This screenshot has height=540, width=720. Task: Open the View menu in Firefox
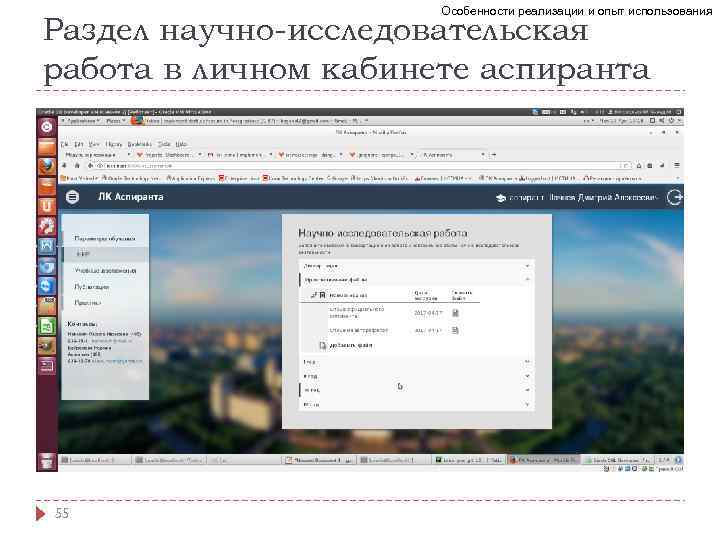(94, 144)
